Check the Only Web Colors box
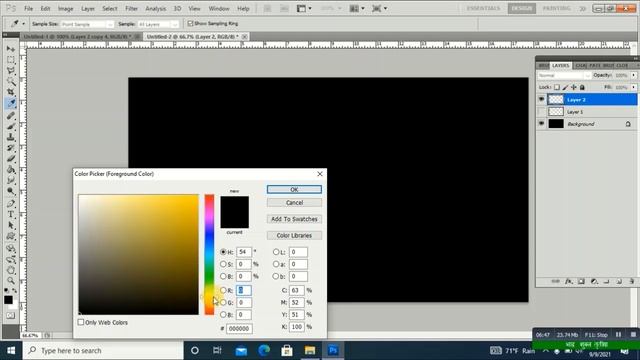Image resolution: width=640 pixels, height=360 pixels. click(x=81, y=322)
